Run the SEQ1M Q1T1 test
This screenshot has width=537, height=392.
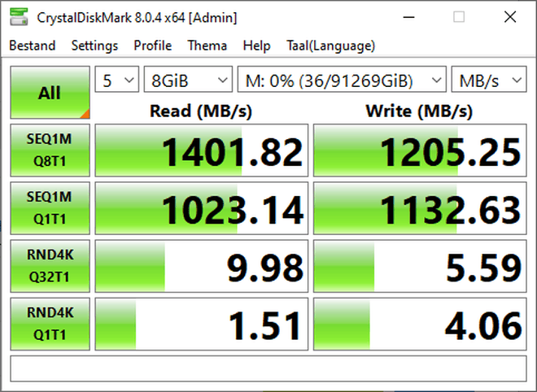50,208
